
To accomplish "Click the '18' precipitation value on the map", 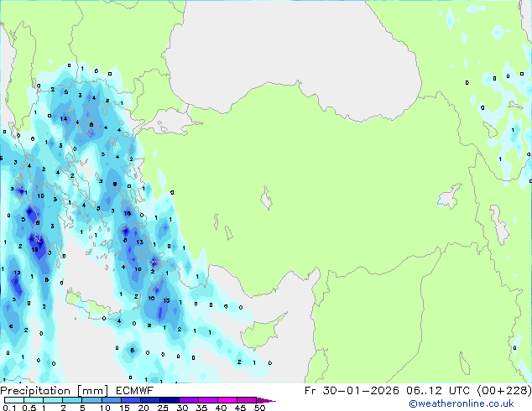I will point(34,250).
